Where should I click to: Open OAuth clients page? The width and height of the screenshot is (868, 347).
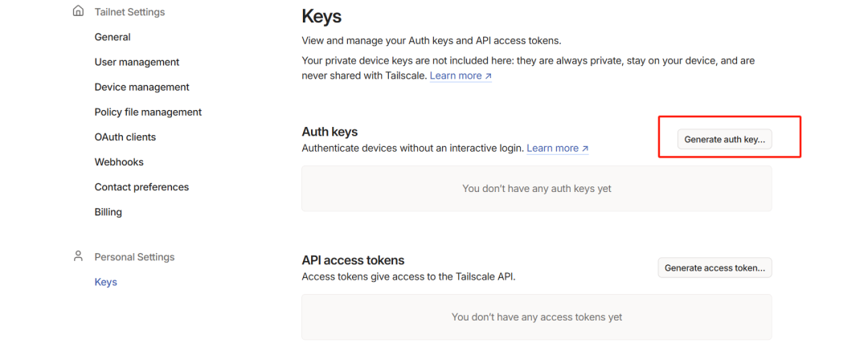click(125, 137)
